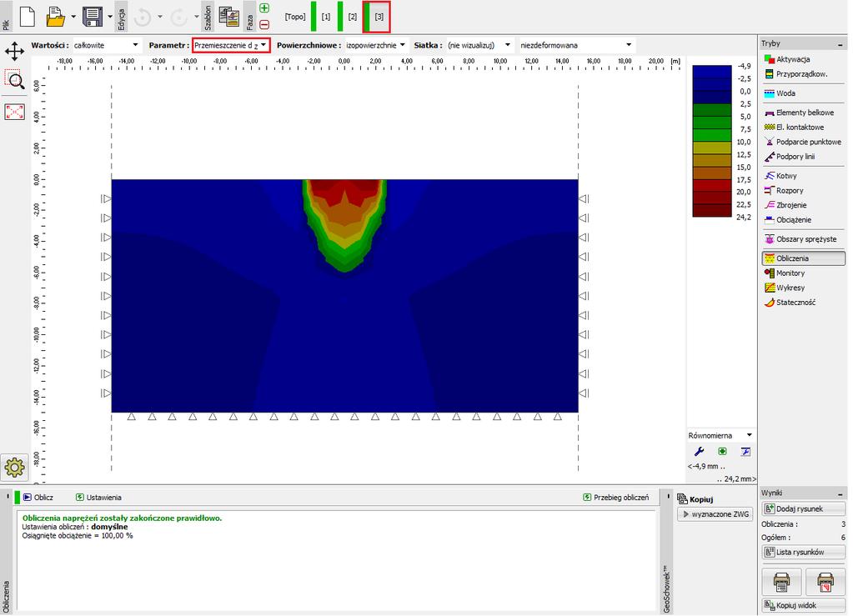853x616 pixels.
Task: Select Obszary sprężyste mode
Action: (800, 239)
